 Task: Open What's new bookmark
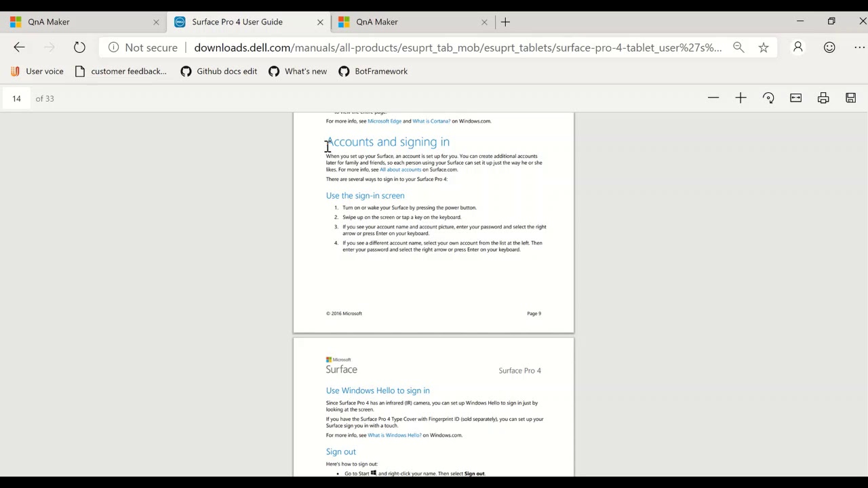click(298, 71)
